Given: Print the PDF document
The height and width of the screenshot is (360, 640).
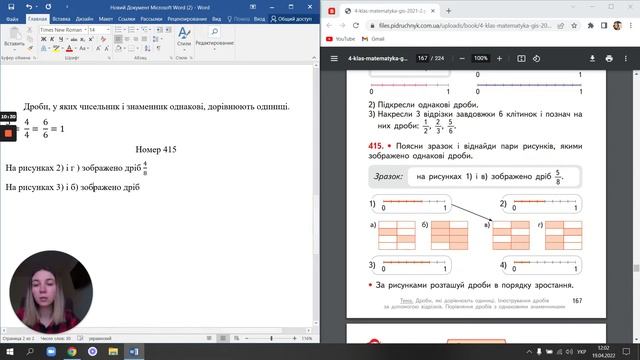Looking at the screenshot, I should 609,58.
